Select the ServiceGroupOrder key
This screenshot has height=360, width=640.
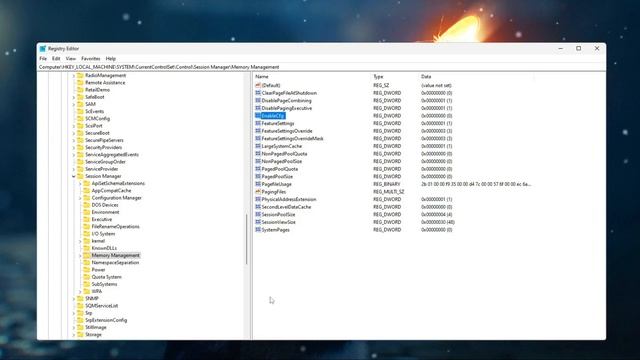105,162
